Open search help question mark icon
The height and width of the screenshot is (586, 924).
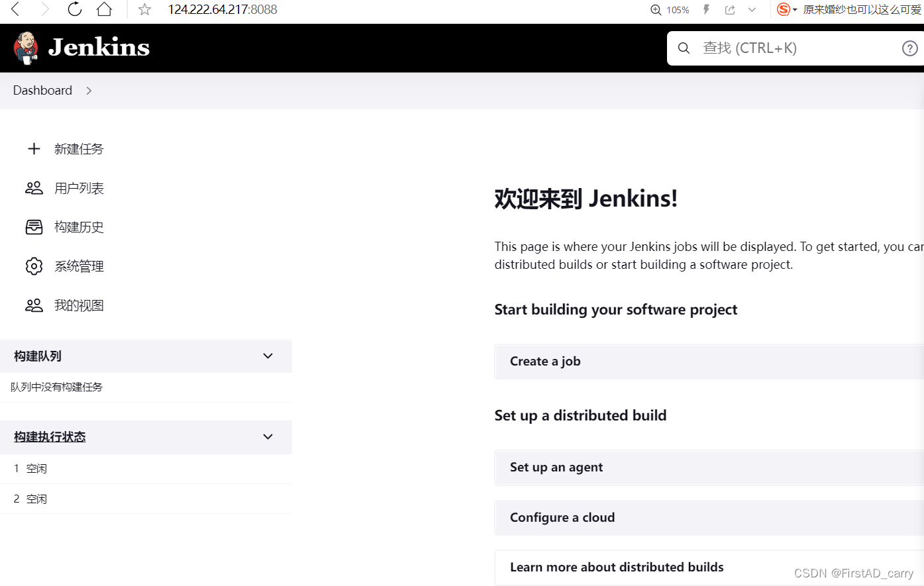pos(910,48)
